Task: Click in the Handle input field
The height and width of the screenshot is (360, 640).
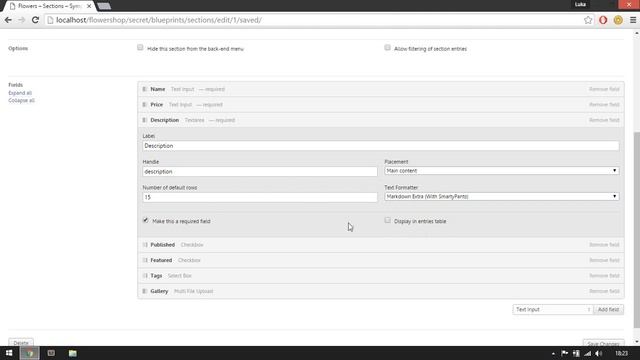Action: point(260,171)
